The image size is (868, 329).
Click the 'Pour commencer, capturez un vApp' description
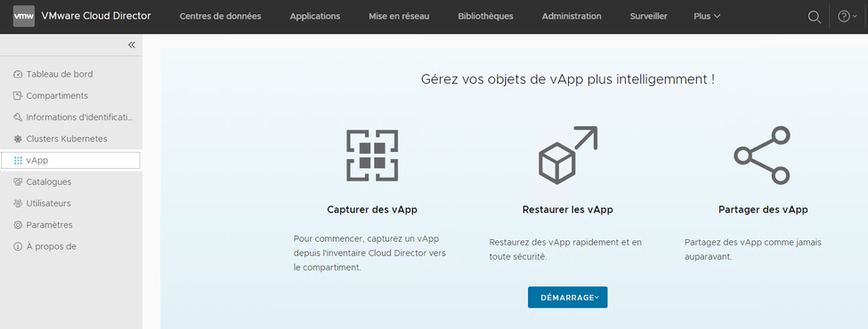click(x=369, y=253)
